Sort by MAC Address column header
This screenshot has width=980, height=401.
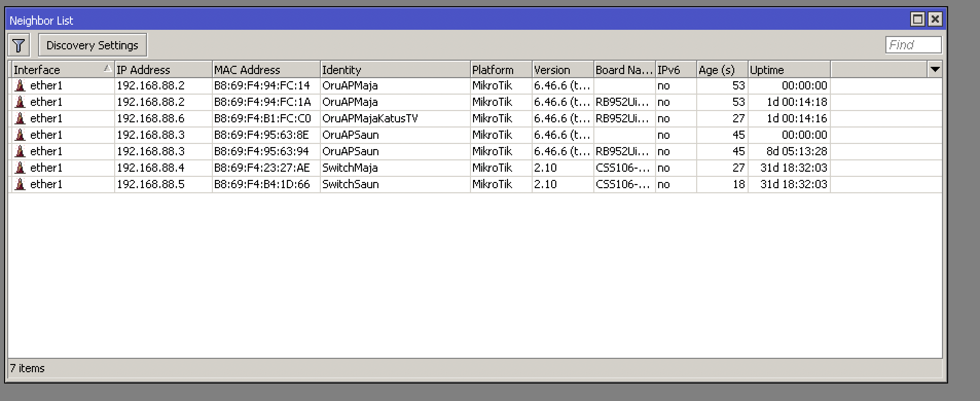pos(266,70)
